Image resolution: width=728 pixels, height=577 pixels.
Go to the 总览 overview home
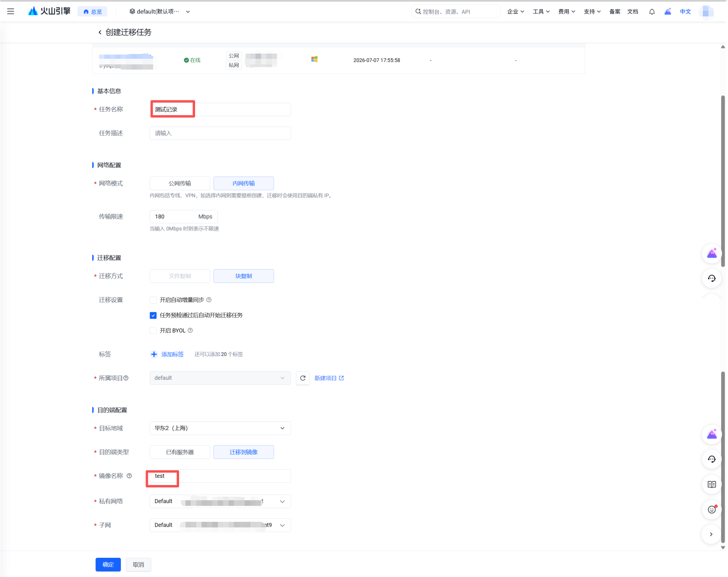click(92, 12)
